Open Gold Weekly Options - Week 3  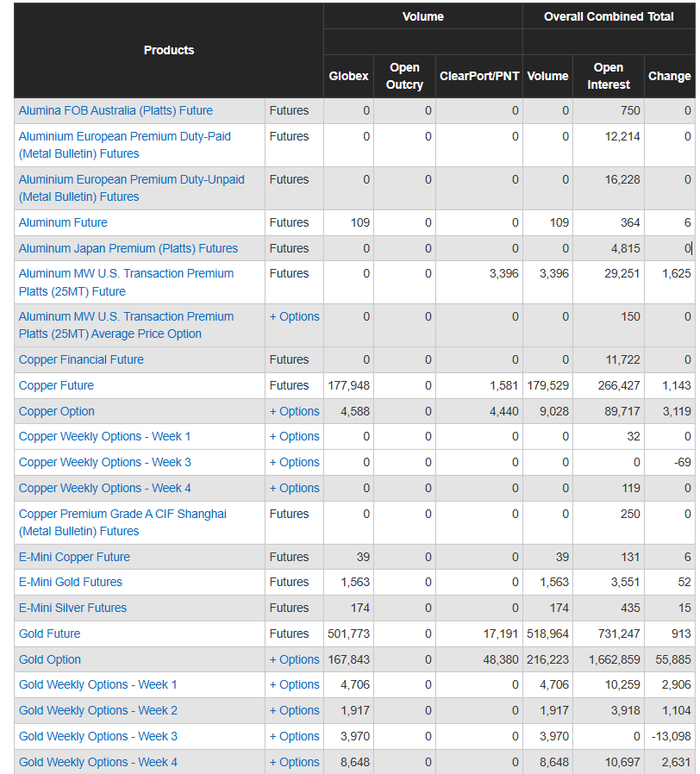tap(97, 736)
